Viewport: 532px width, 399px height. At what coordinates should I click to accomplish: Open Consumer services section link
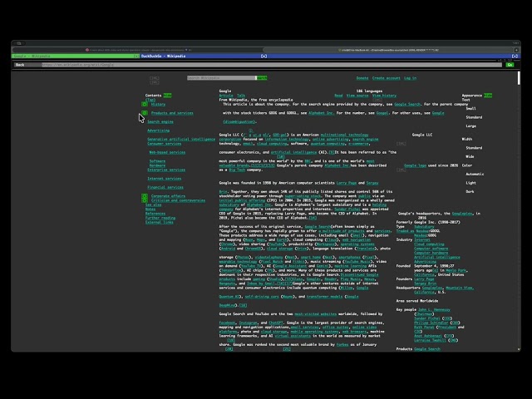click(165, 144)
